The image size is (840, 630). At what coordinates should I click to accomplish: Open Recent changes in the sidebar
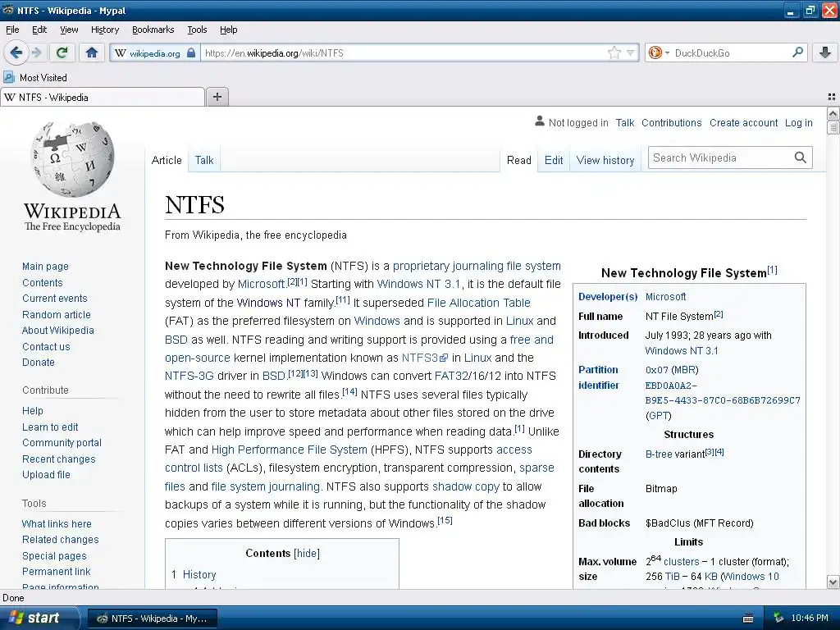tap(59, 459)
